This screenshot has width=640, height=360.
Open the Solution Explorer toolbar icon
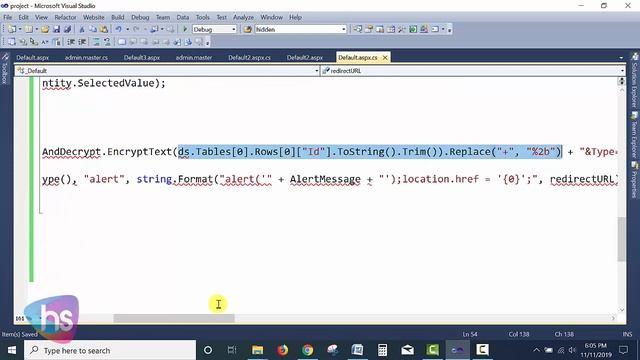click(358, 29)
